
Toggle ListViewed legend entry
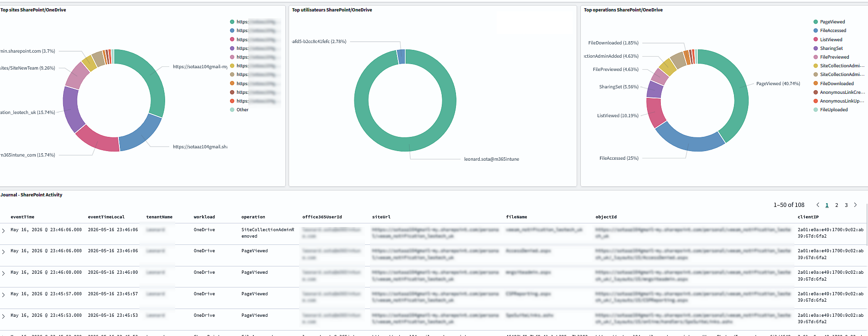click(x=828, y=40)
